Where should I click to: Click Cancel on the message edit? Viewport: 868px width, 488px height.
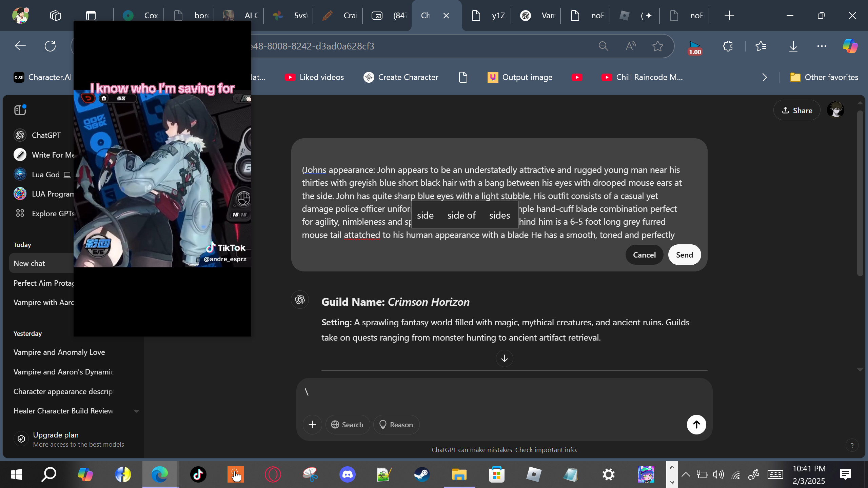[x=644, y=255]
